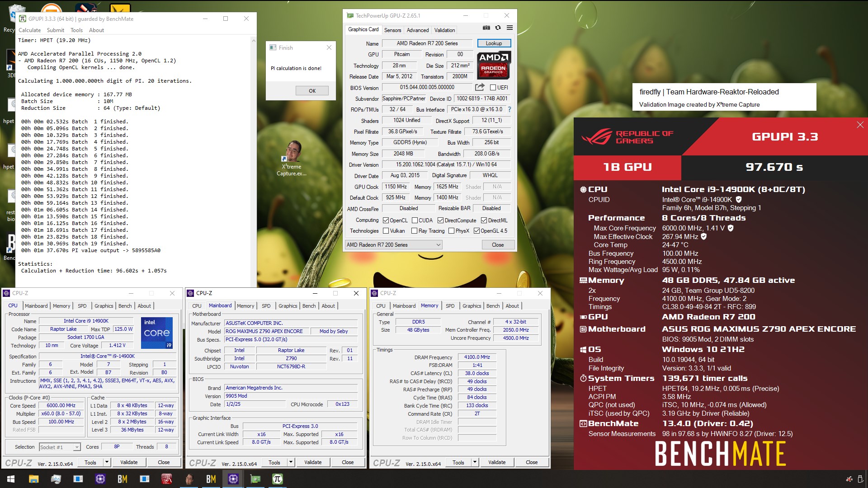868x488 pixels.
Task: Click the GPUPI output vertical scrollbar
Action: click(x=253, y=162)
